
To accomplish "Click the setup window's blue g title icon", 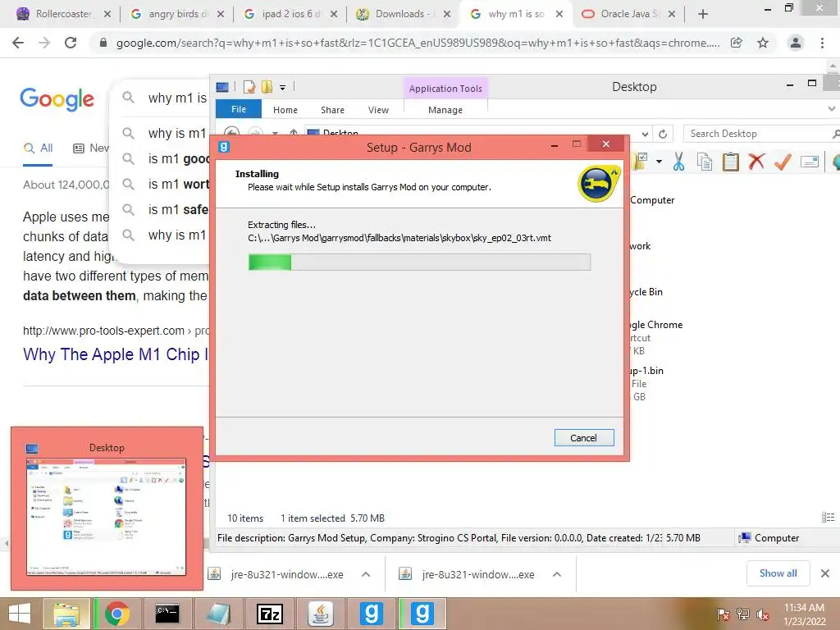I will (224, 146).
